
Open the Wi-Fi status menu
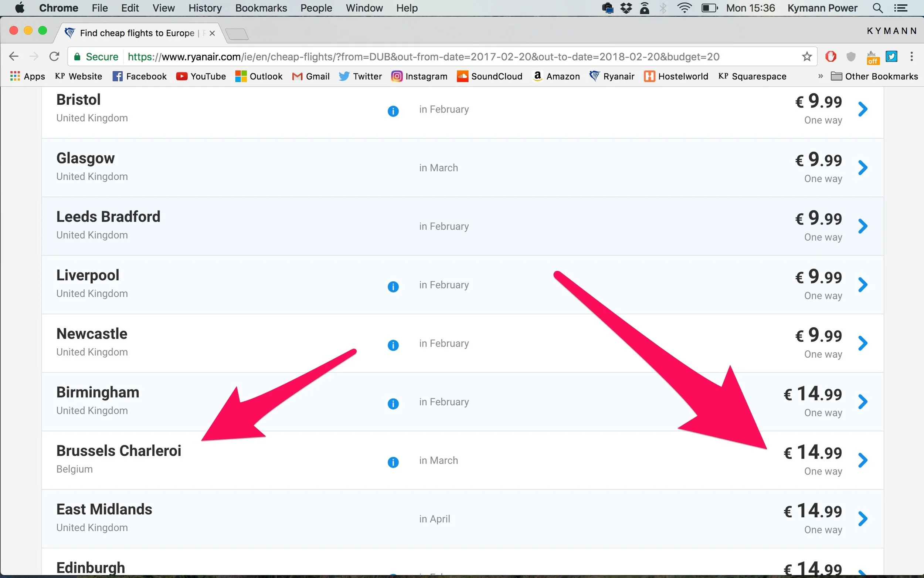coord(684,8)
